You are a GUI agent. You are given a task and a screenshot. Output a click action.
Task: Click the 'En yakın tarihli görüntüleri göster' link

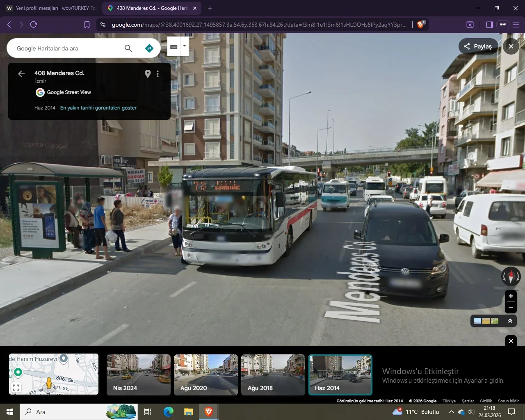tap(98, 108)
